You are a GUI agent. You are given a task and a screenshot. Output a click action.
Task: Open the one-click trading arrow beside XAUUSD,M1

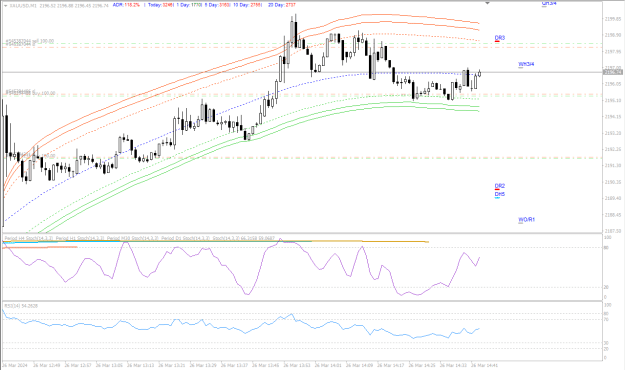tap(5, 5)
